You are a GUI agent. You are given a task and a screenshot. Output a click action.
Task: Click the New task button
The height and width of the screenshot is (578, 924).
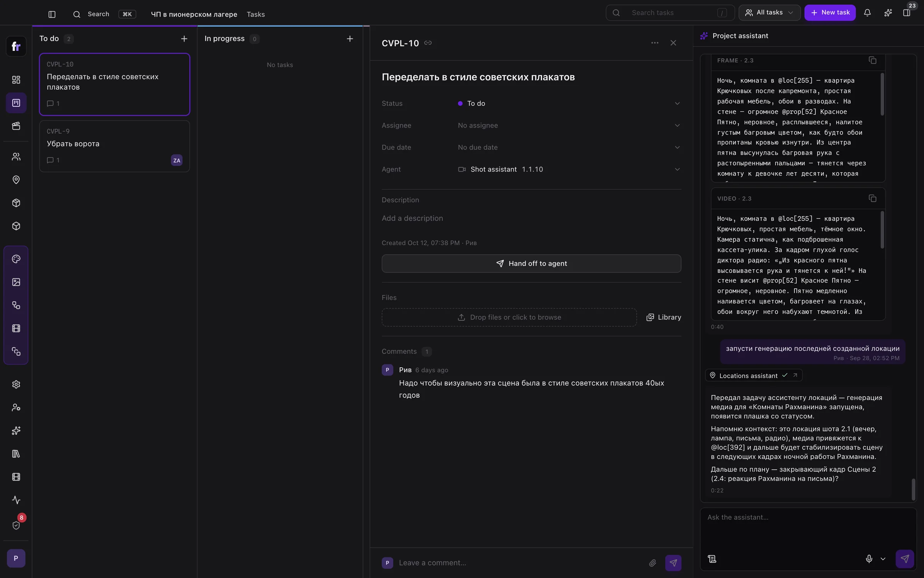[x=830, y=13]
